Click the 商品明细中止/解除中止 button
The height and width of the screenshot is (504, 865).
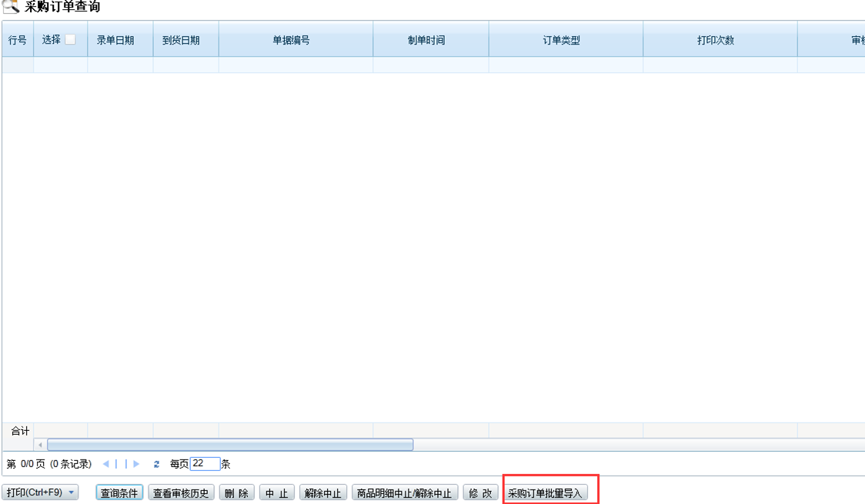coord(403,492)
